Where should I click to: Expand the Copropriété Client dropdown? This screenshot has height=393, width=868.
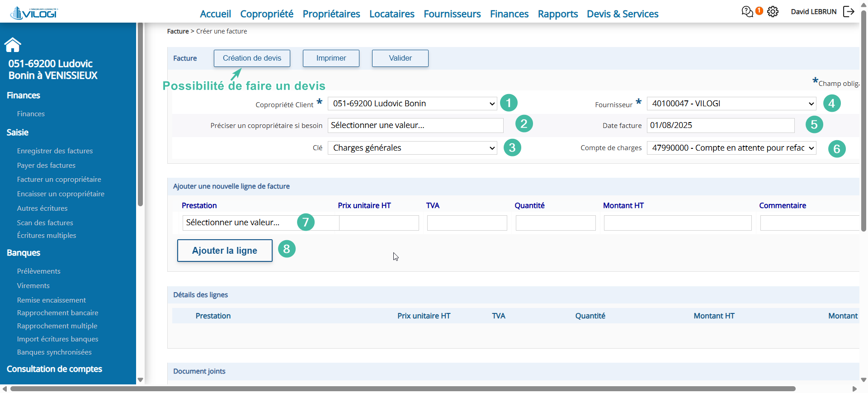412,104
